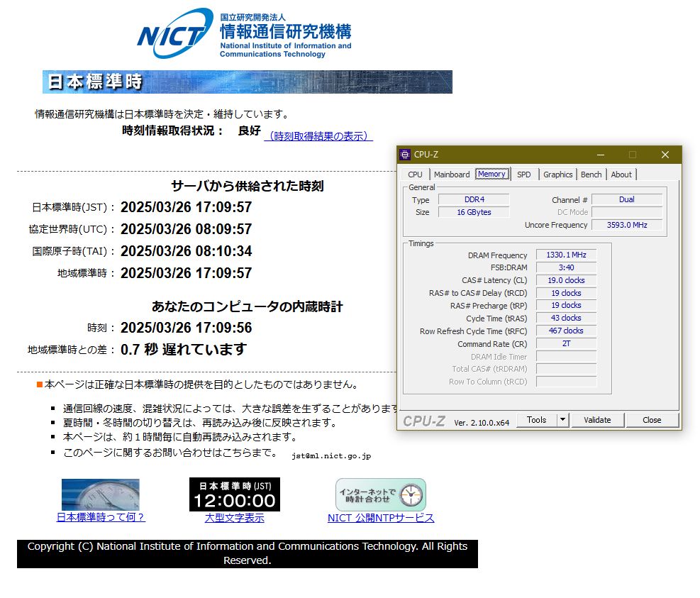
Task: Click the Validate button
Action: coord(597,420)
